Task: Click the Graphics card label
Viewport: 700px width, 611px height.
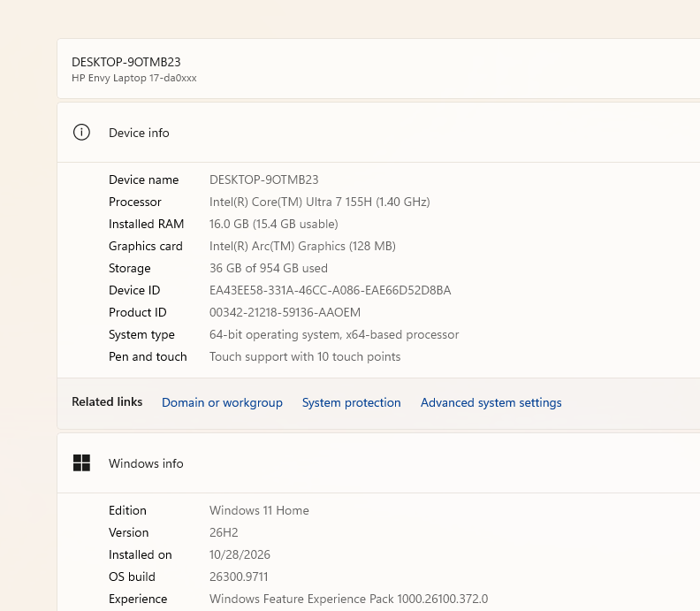Action: click(x=146, y=246)
